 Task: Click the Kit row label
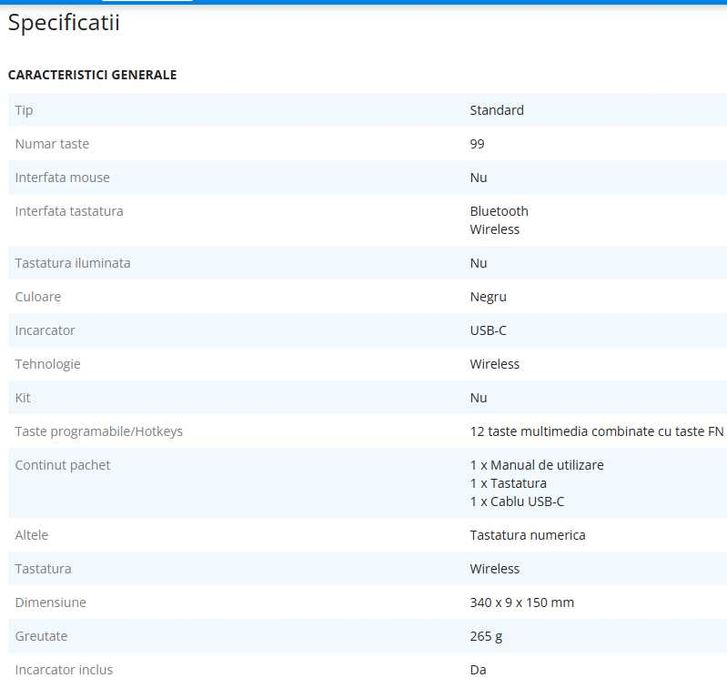pos(22,398)
